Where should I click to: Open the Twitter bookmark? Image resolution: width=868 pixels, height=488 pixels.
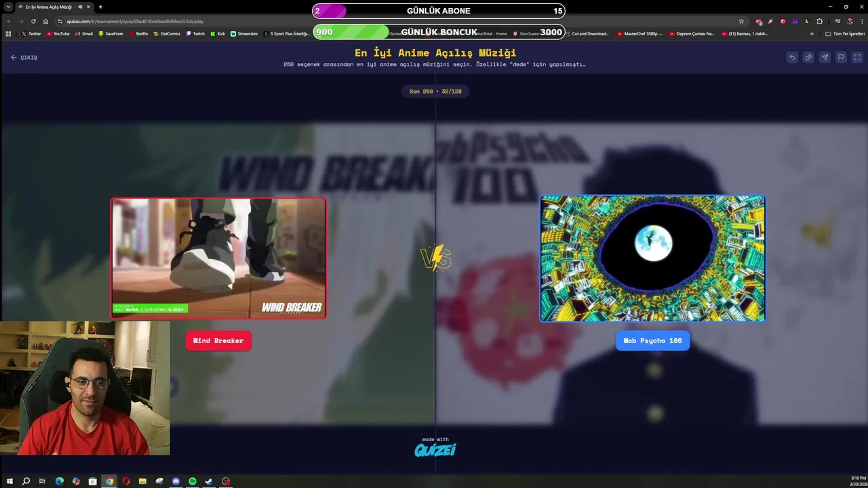coord(31,33)
